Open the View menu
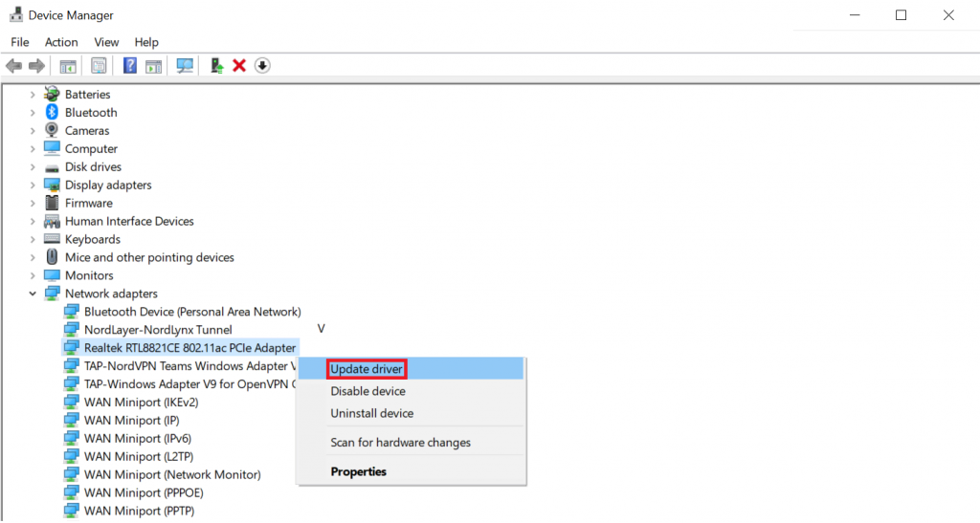This screenshot has width=980, height=523. click(106, 42)
